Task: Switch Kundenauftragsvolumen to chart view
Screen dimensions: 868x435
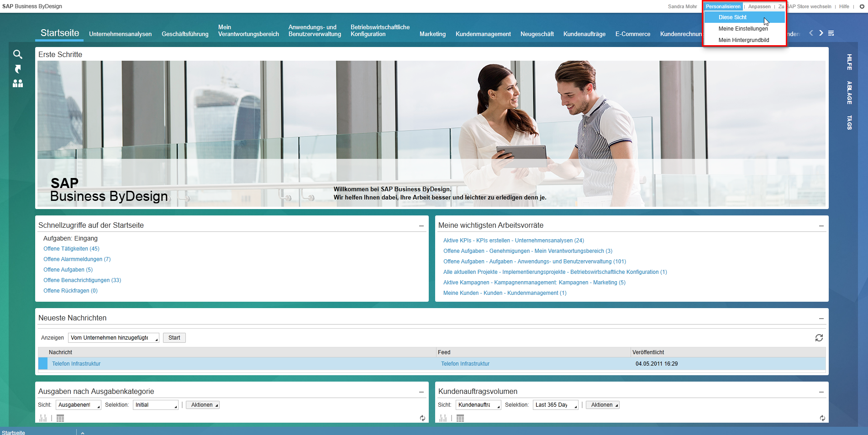Action: pyautogui.click(x=443, y=418)
